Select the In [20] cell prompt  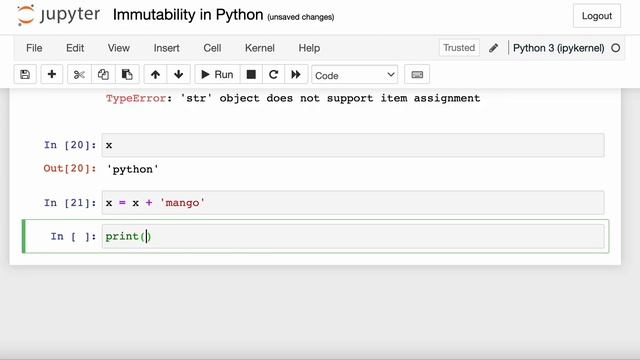coord(70,145)
